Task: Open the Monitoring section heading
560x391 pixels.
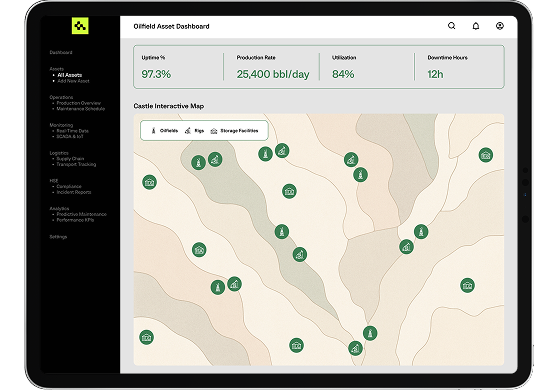Action: (x=61, y=125)
